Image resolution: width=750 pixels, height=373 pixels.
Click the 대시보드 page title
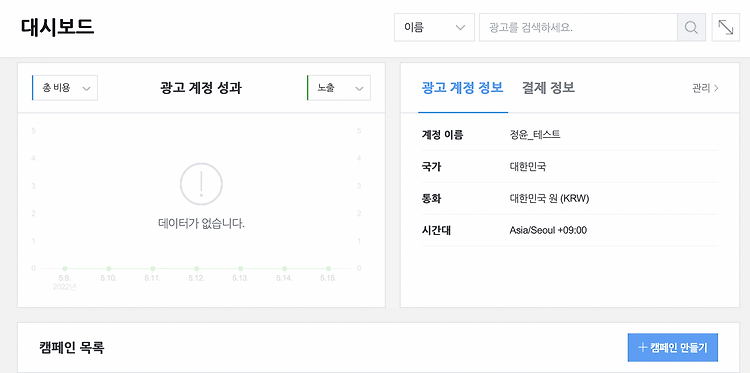(x=57, y=27)
